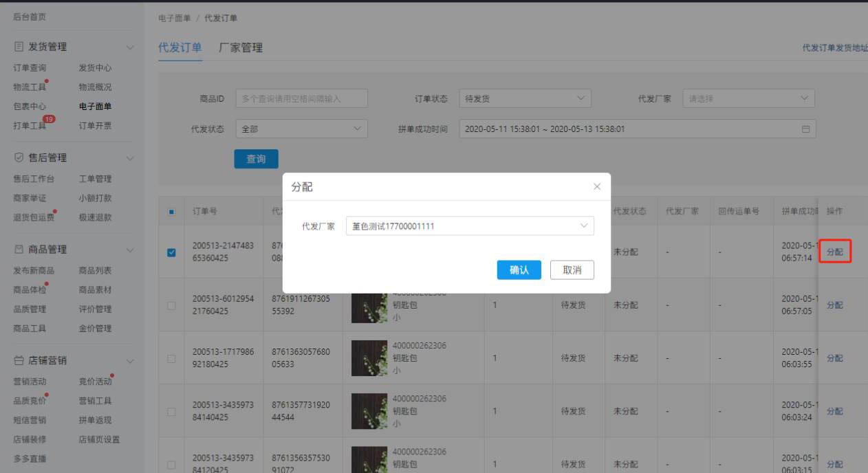Open 打单工具 in the sidebar
Image resolution: width=868 pixels, height=473 pixels.
[30, 126]
